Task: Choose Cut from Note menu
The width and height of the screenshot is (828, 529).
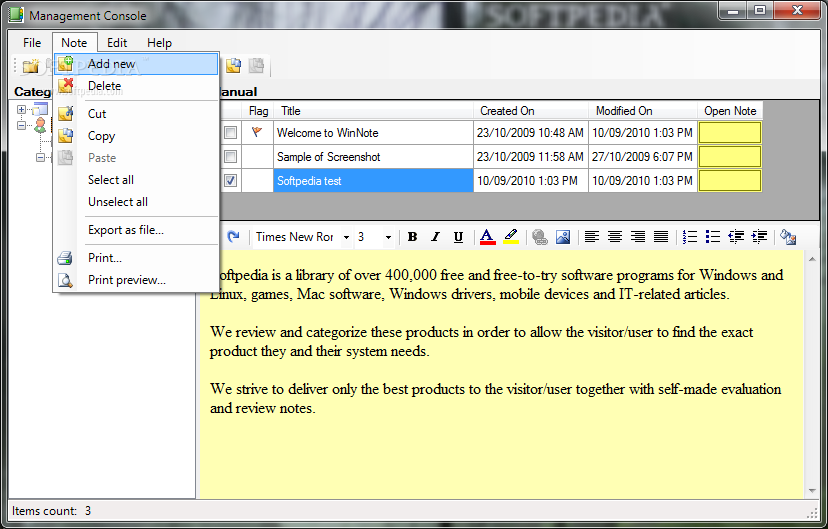Action: (x=136, y=114)
